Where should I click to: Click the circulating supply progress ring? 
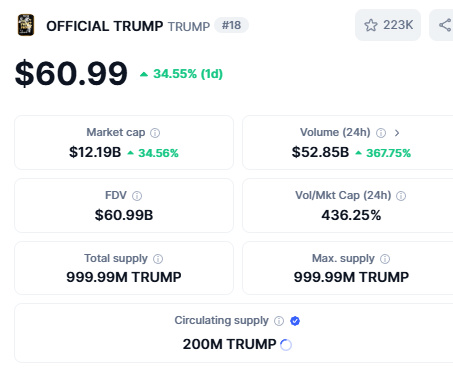coord(286,345)
